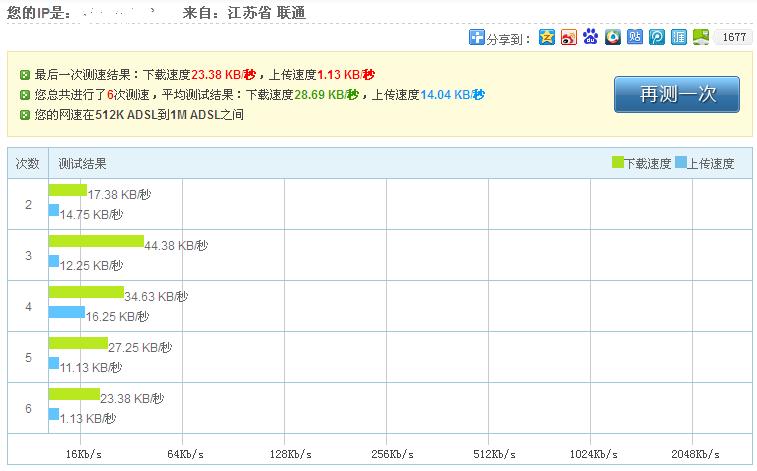Image resolution: width=757 pixels, height=471 pixels.
Task: Share to Sina Weibo icon
Action: coord(569,37)
